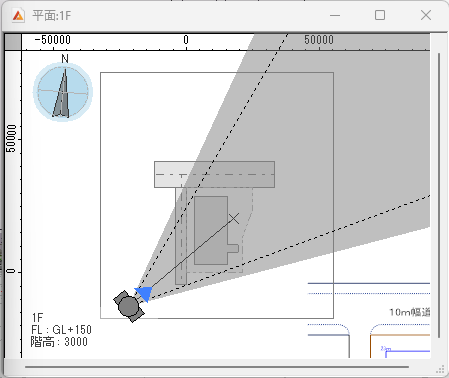Click the X camera target marker
The image size is (449, 378).
click(x=234, y=219)
